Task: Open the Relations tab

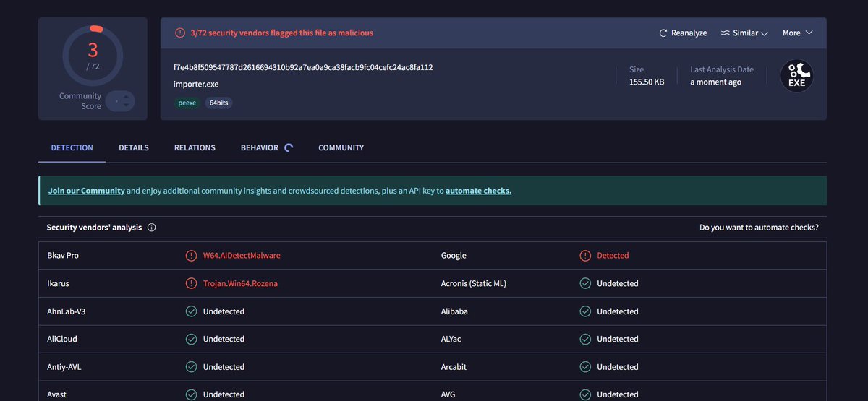Action: 195,147
